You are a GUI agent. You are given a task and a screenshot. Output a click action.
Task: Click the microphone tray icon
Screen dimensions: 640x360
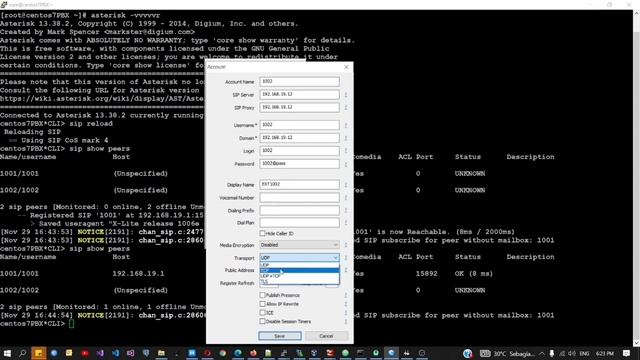click(x=551, y=353)
